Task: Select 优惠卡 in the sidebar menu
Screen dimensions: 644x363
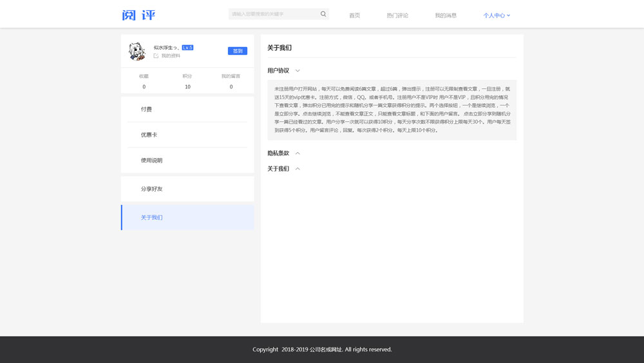Action: pos(149,135)
